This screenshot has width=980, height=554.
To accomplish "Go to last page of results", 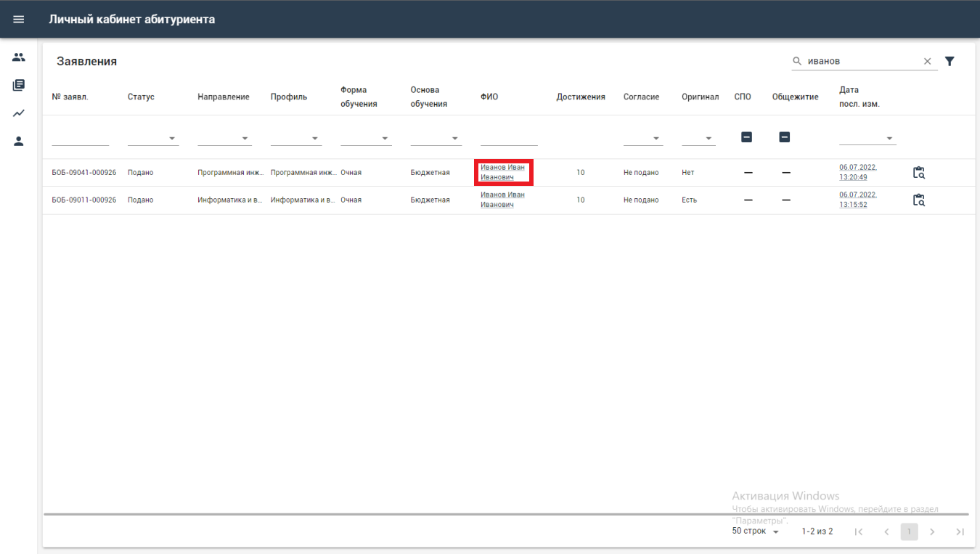I will (x=960, y=531).
